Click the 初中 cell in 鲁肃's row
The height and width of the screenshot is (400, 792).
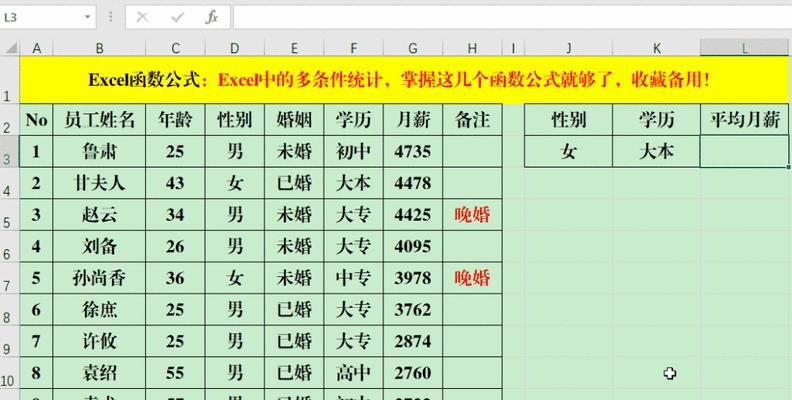[354, 152]
